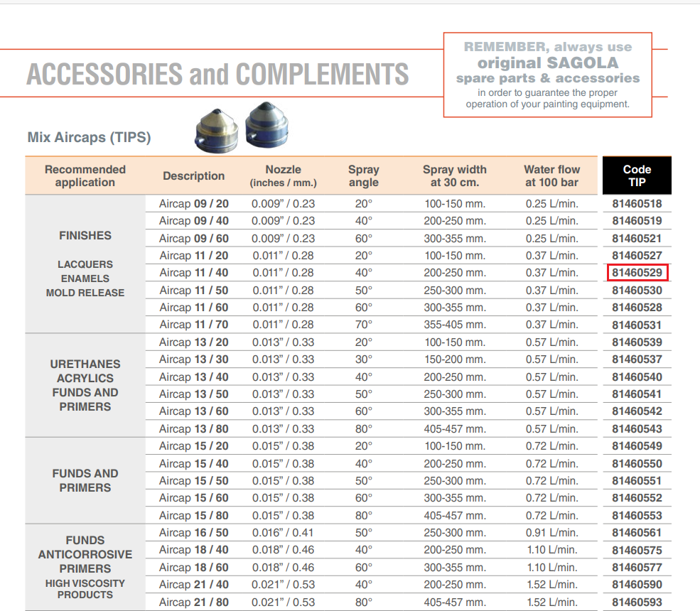Click tip code 81460528

click(637, 307)
